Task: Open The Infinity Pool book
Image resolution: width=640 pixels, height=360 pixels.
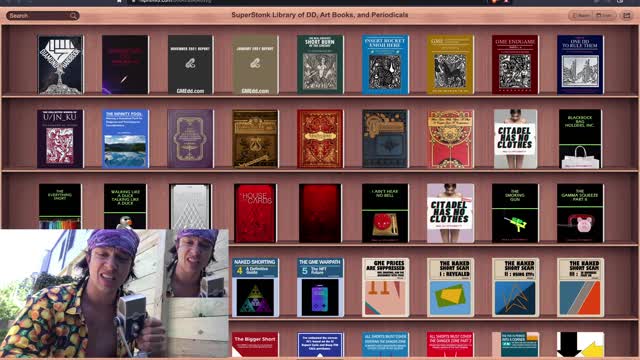Action: tap(125, 139)
